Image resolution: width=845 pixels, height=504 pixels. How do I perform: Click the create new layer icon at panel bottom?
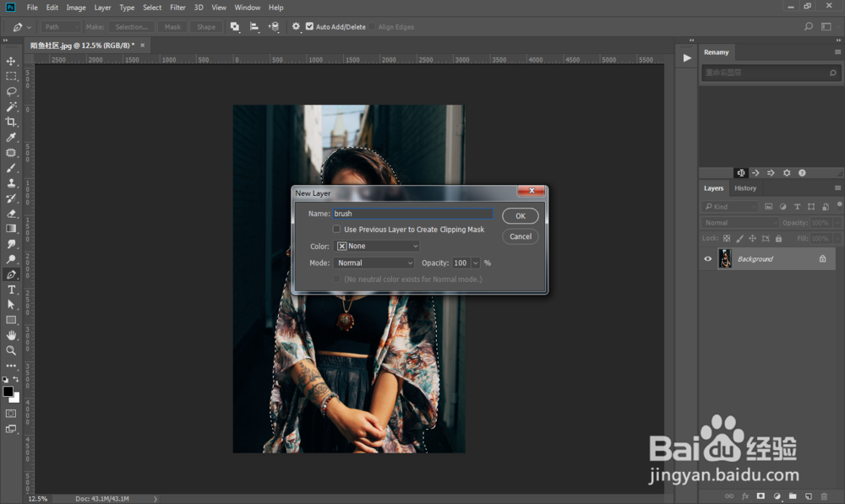809,496
